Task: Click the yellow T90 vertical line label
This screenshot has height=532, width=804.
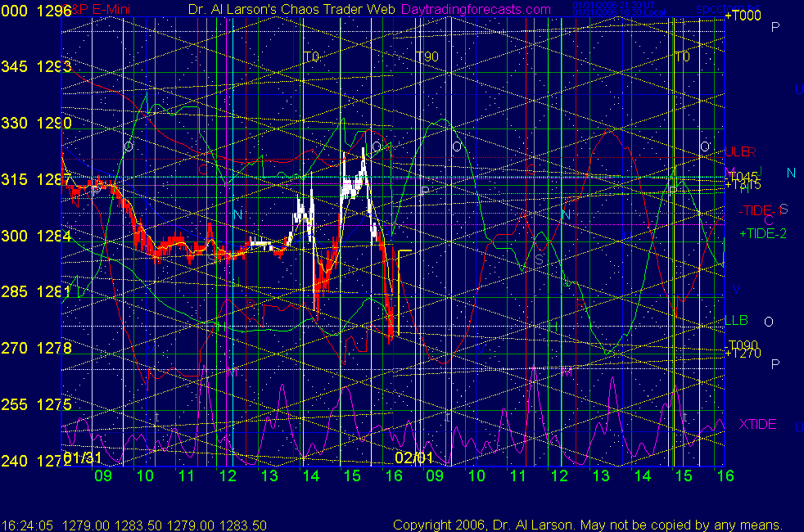Action: (x=427, y=57)
